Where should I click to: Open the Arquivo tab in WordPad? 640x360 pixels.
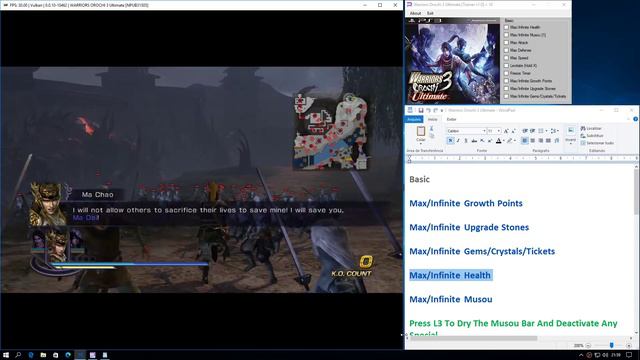coord(414,119)
